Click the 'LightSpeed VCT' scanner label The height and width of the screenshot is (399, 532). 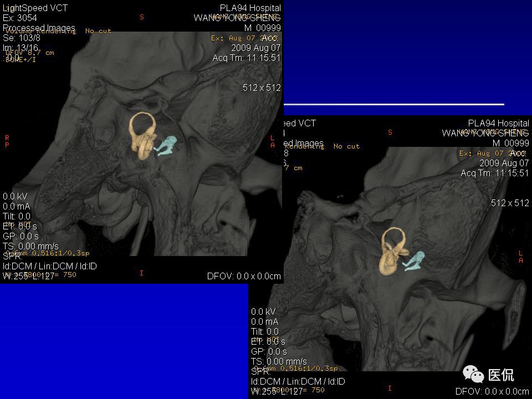coord(35,8)
